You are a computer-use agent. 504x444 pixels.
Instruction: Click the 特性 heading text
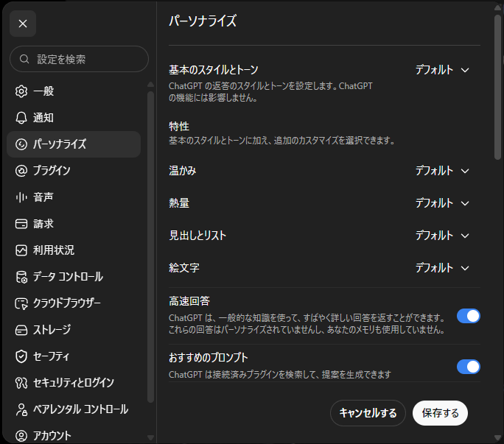coord(179,126)
